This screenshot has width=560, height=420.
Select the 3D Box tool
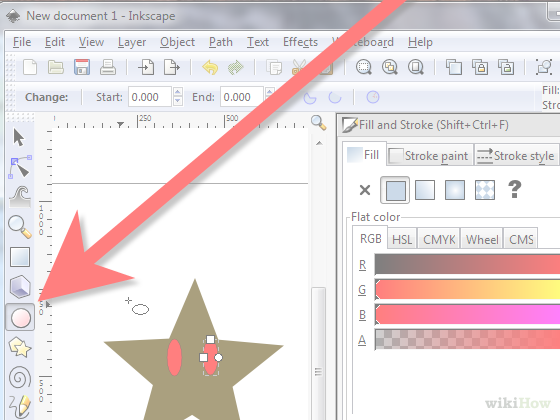point(20,287)
